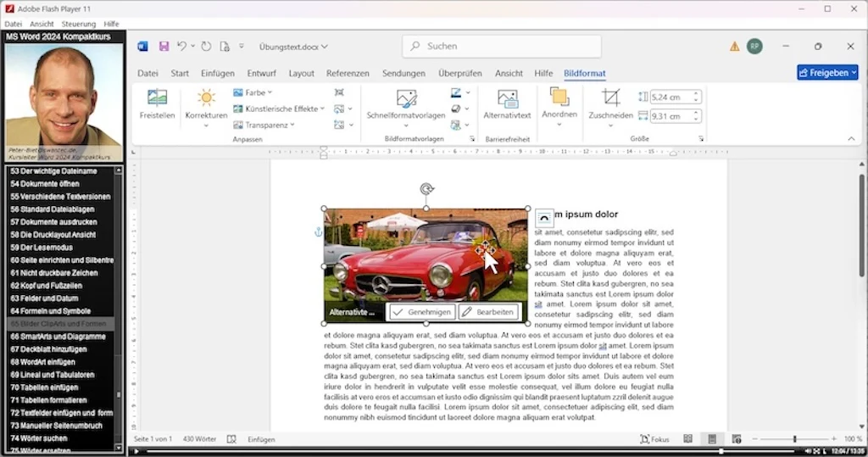Open the Datei tab in Word

tap(147, 73)
